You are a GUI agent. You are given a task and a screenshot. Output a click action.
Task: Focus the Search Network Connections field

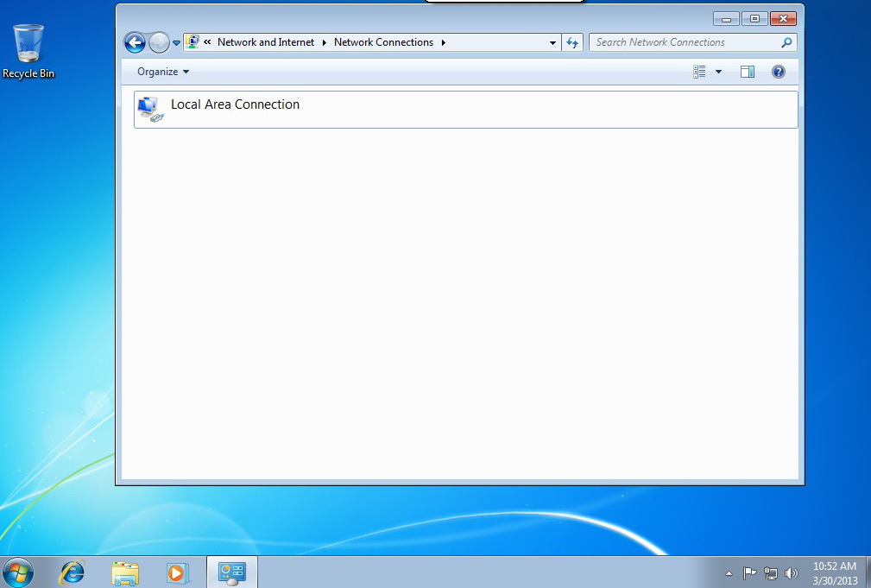[692, 42]
